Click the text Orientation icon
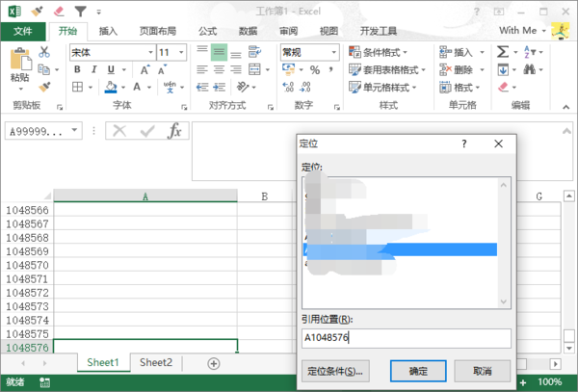 pyautogui.click(x=243, y=87)
